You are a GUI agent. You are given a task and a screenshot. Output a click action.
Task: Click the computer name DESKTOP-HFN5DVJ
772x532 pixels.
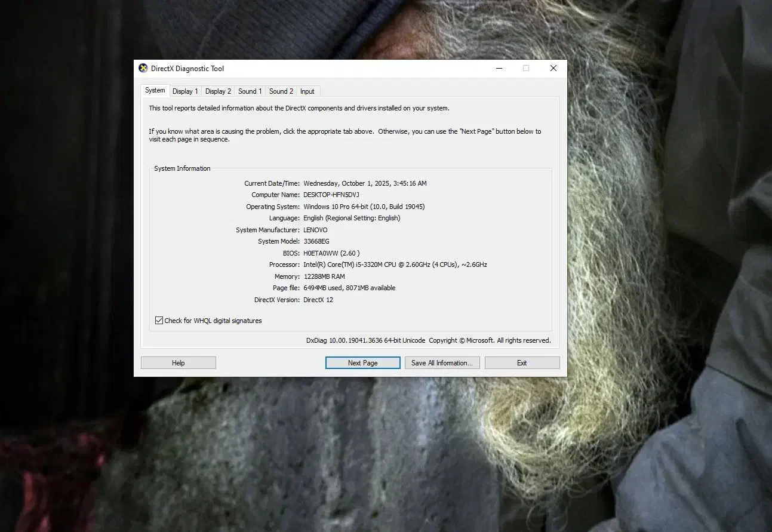click(331, 195)
